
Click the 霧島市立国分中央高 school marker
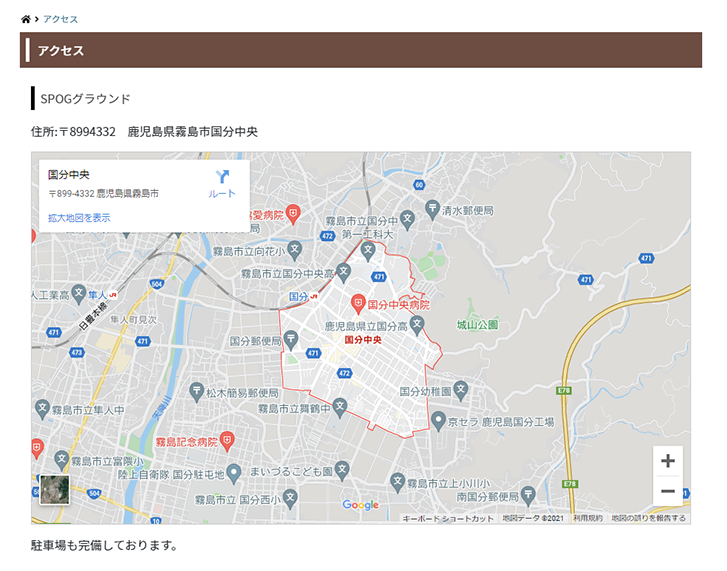coord(343,272)
